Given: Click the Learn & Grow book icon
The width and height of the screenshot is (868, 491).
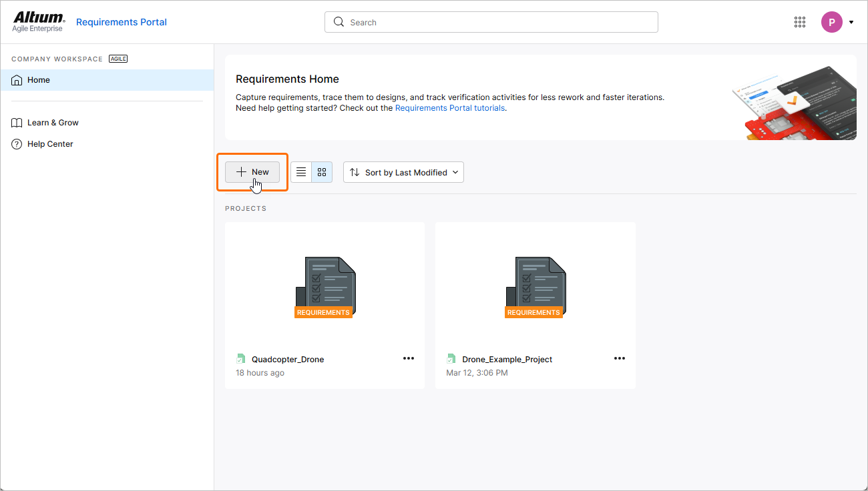Looking at the screenshot, I should [x=17, y=123].
